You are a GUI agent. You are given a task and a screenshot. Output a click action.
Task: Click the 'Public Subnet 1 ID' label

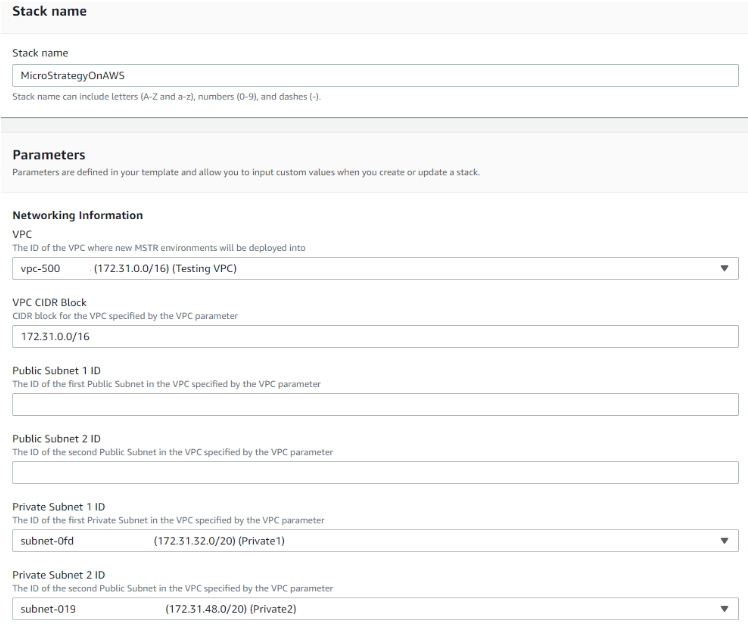(56, 371)
